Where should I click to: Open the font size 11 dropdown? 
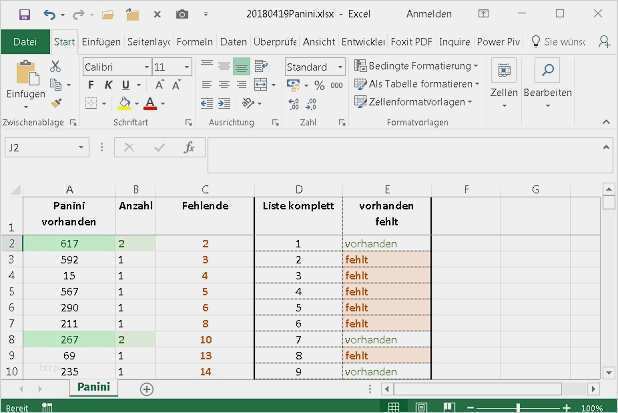(187, 67)
